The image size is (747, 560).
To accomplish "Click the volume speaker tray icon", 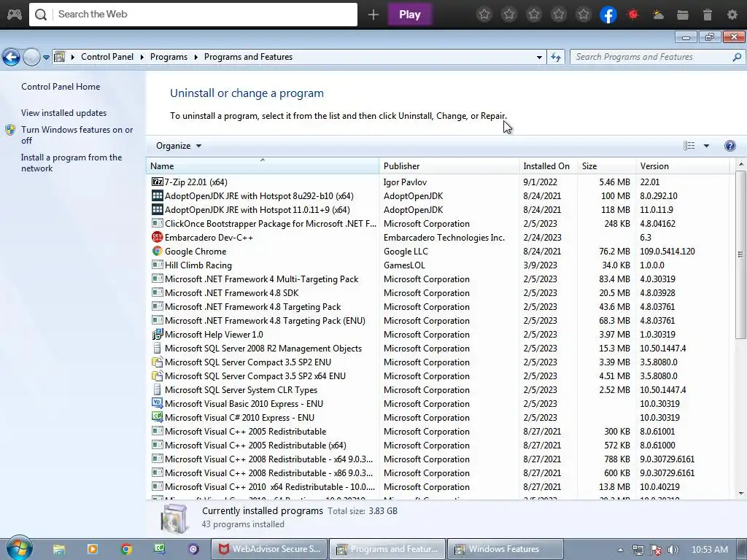I will coord(673,550).
